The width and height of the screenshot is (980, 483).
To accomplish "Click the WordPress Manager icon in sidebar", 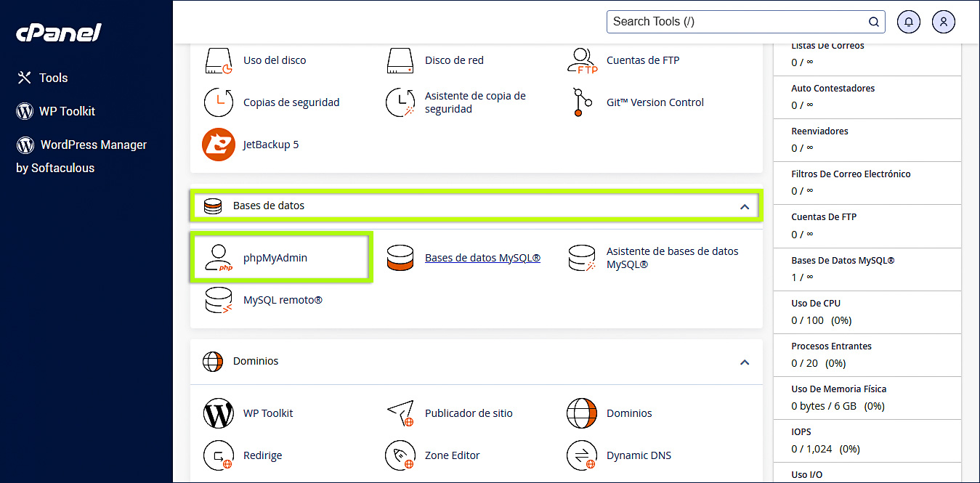I will [25, 145].
